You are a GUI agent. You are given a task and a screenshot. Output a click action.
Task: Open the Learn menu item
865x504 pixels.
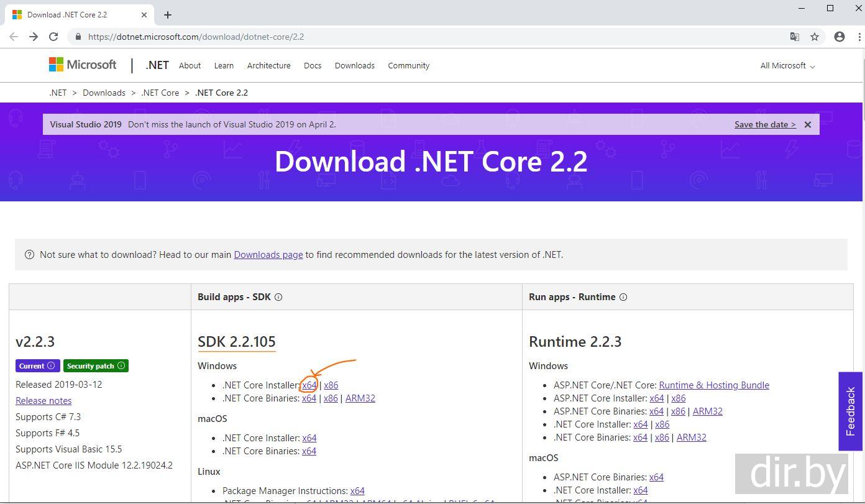tap(224, 65)
